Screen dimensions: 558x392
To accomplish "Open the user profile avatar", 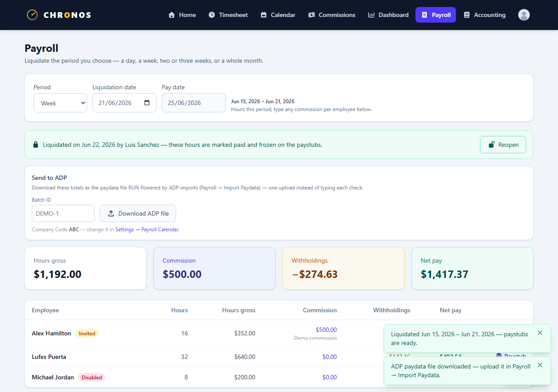I will click(x=524, y=15).
